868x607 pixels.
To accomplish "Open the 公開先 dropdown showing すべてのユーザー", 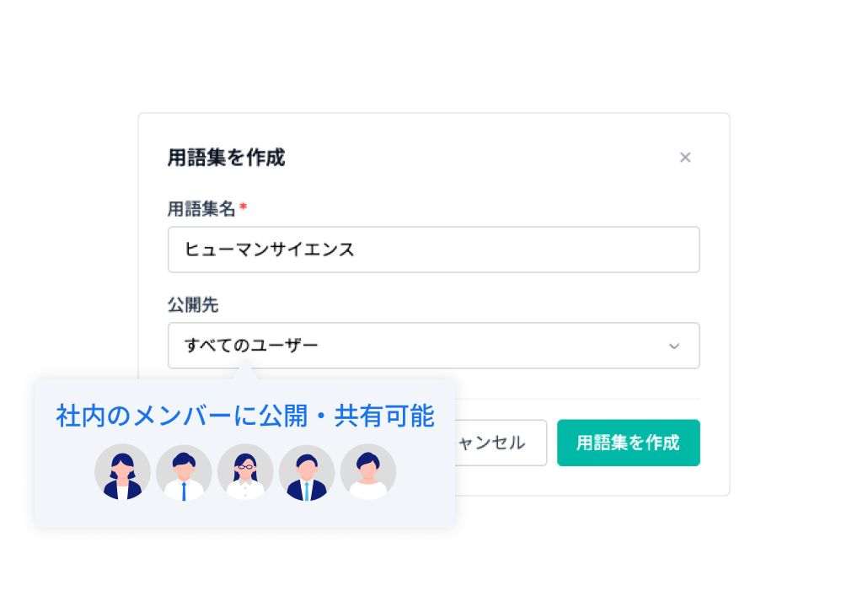I will tap(433, 346).
